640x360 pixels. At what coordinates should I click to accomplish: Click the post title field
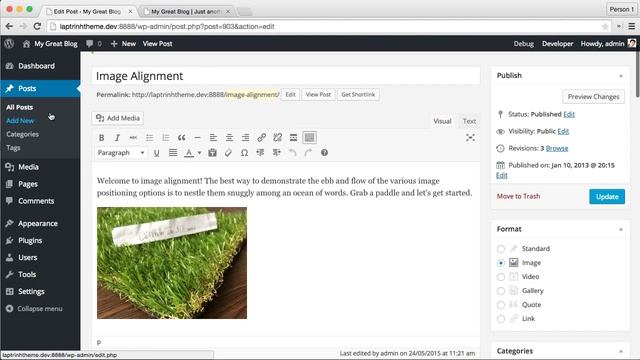286,76
